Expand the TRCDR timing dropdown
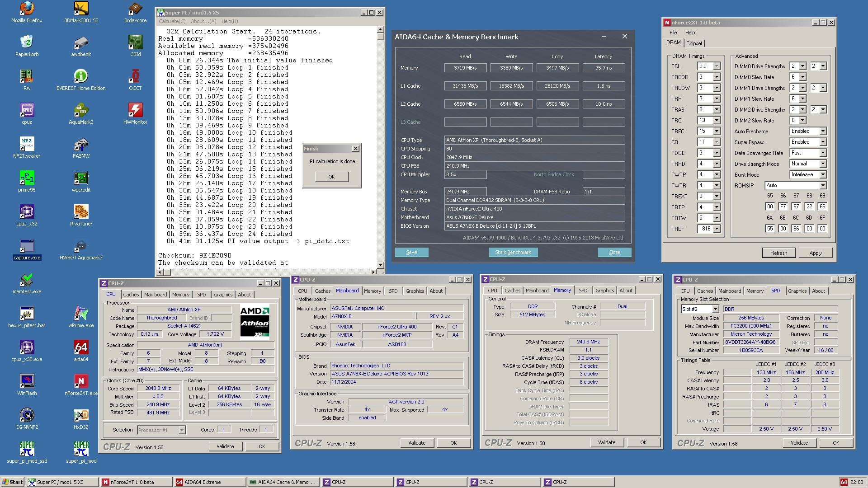 717,77
